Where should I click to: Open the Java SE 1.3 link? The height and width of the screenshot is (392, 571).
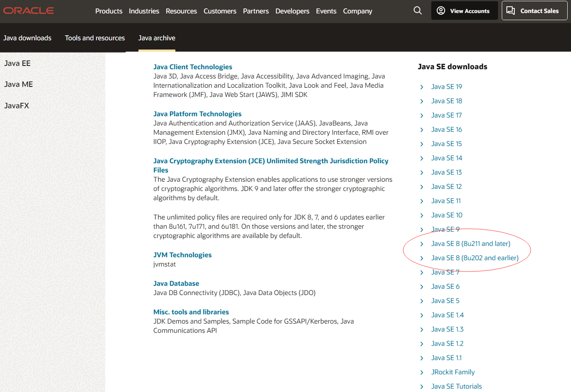(447, 329)
